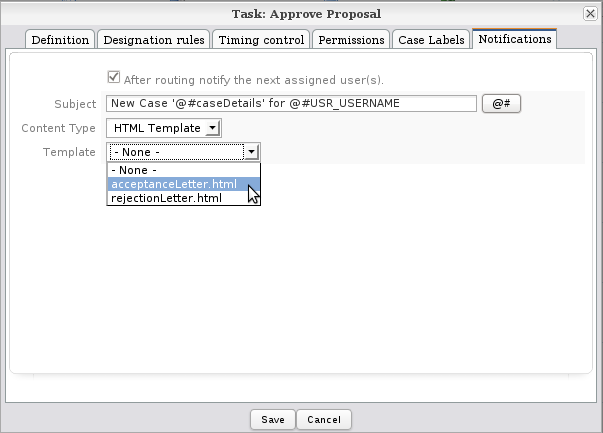The width and height of the screenshot is (603, 433).
Task: Open the Permissions tab
Action: click(351, 40)
